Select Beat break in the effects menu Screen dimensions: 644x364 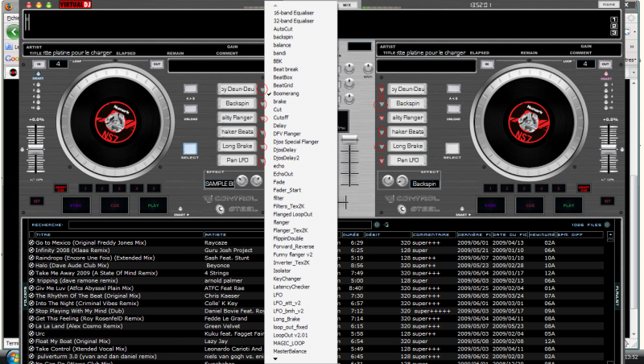tap(286, 68)
